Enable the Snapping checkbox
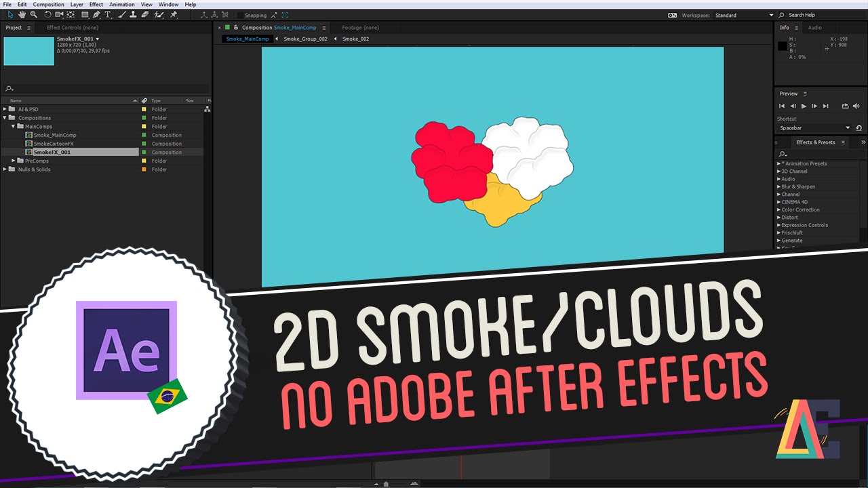868x488 pixels. [x=240, y=15]
